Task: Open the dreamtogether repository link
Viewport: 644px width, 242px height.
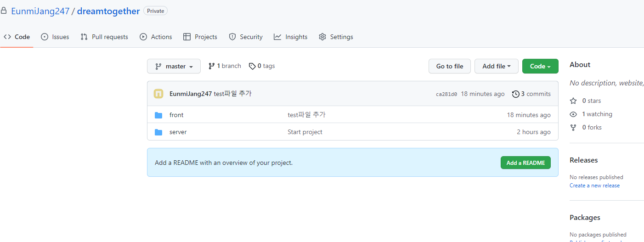Action: (x=108, y=11)
